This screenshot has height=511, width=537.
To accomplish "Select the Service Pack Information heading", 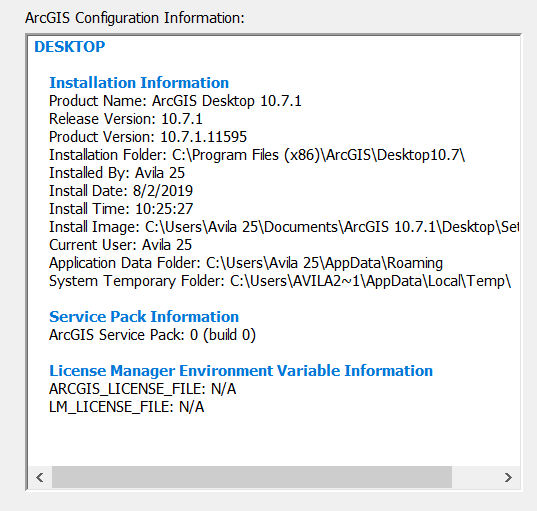I will coord(144,316).
